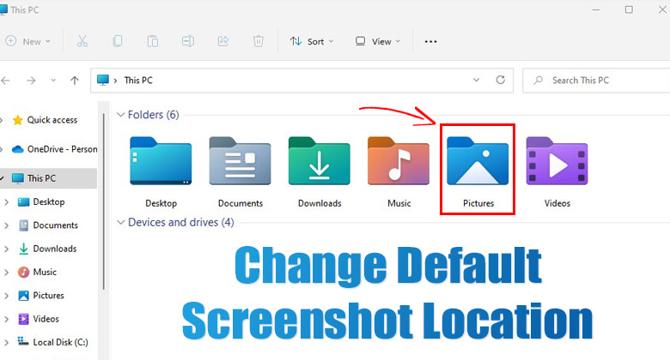Expand Documents in navigation pane

click(x=6, y=225)
